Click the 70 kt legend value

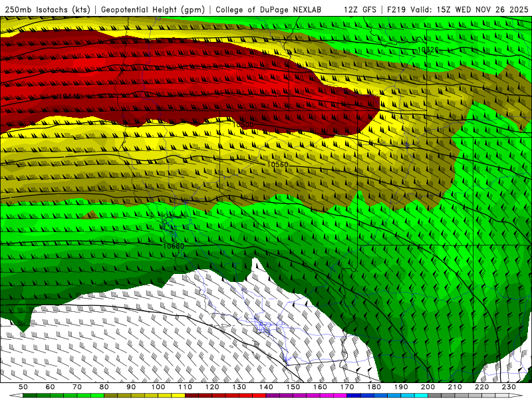coord(77,387)
